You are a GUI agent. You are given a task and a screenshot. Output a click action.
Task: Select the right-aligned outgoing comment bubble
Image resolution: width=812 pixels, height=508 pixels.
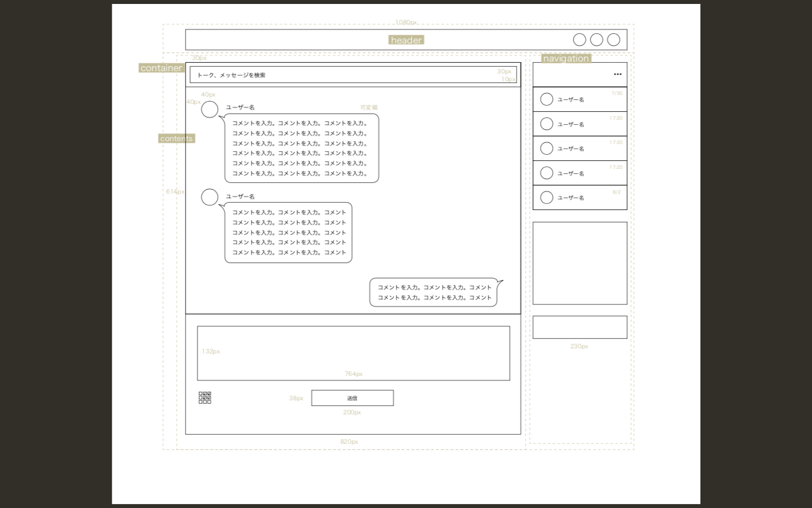pyautogui.click(x=434, y=292)
